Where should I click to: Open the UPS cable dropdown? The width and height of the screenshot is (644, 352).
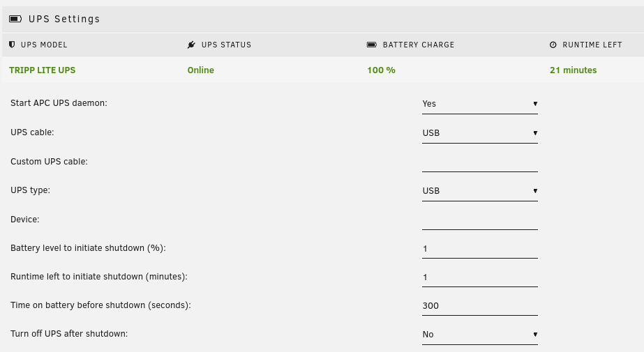(x=480, y=133)
